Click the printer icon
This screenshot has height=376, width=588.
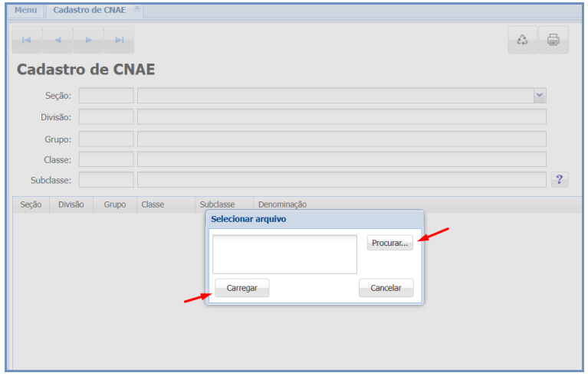pyautogui.click(x=553, y=40)
